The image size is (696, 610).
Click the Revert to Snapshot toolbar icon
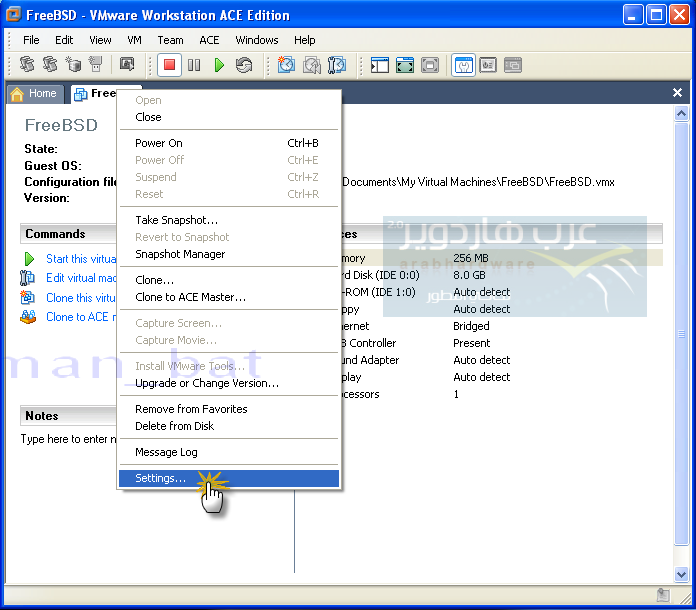312,65
